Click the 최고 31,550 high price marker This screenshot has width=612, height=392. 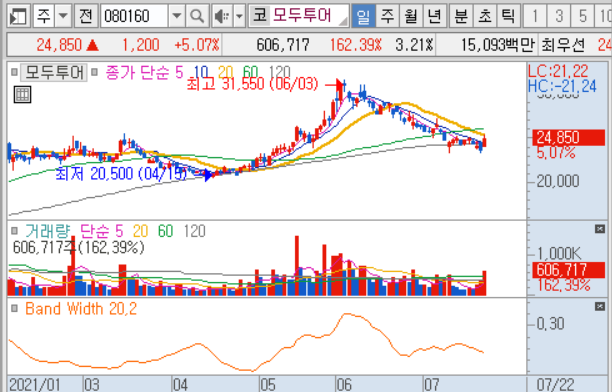click(x=252, y=84)
